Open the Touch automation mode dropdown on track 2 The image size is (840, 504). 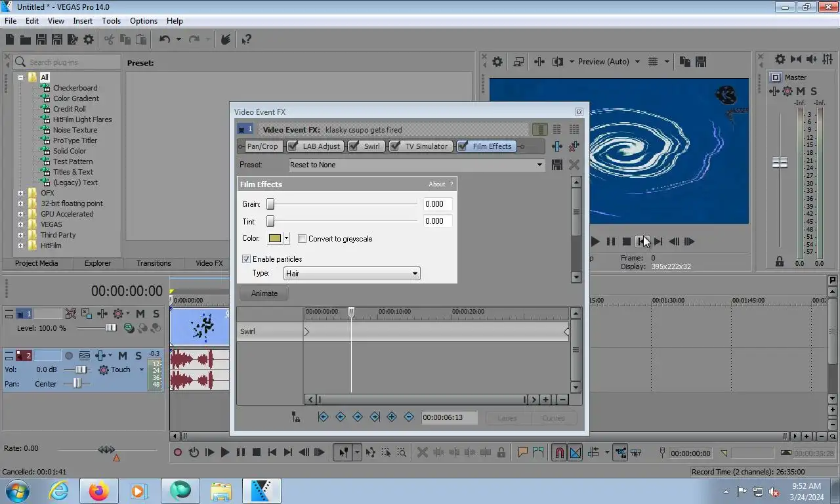click(x=141, y=370)
